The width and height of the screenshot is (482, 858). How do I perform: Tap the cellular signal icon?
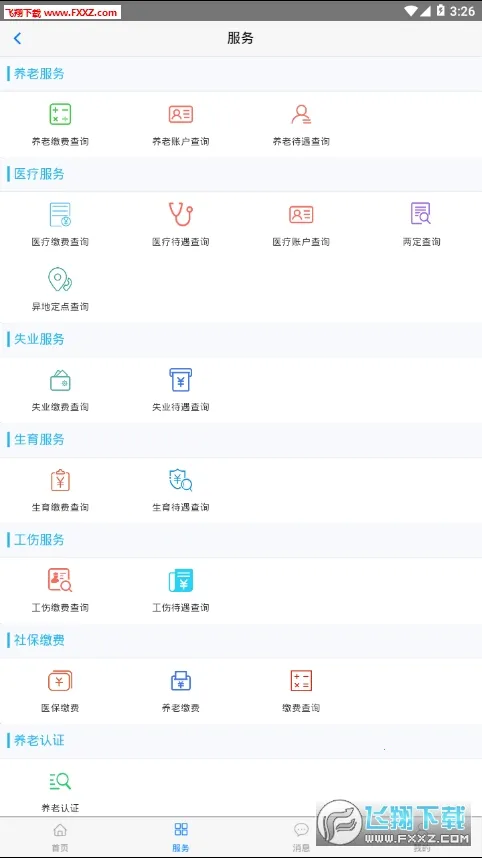[x=425, y=10]
